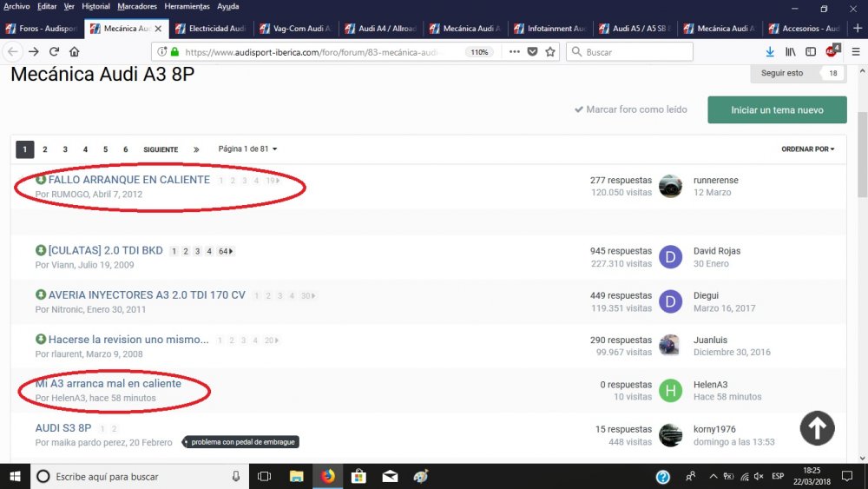
Task: Click the browser search box Buscar
Action: click(x=629, y=51)
